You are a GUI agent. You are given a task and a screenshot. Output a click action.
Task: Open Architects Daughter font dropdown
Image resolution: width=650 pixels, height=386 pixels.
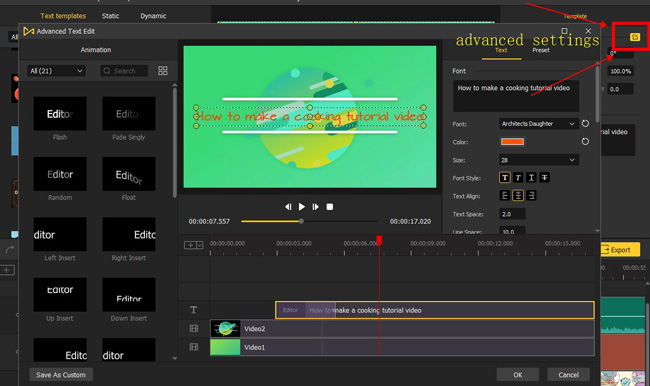[x=538, y=124]
